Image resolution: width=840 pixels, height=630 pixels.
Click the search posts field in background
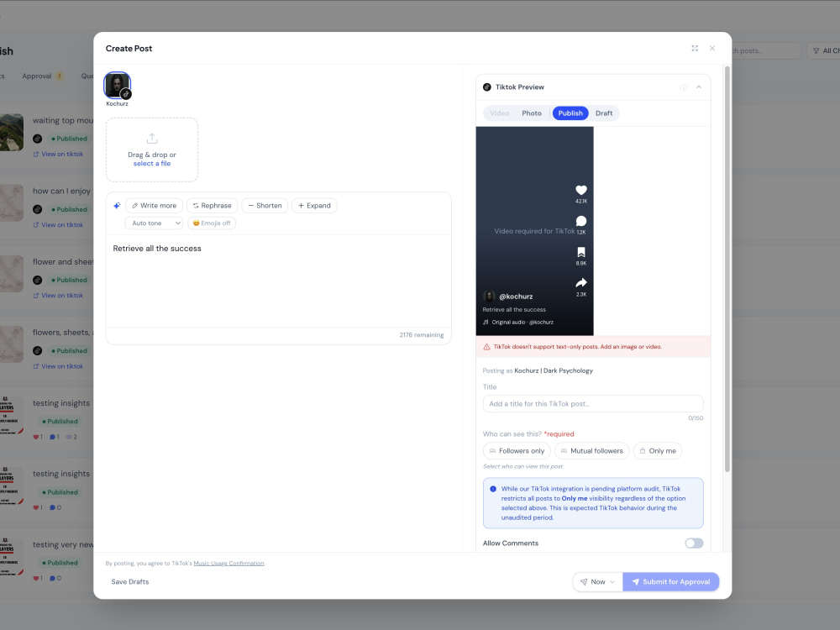[766, 51]
